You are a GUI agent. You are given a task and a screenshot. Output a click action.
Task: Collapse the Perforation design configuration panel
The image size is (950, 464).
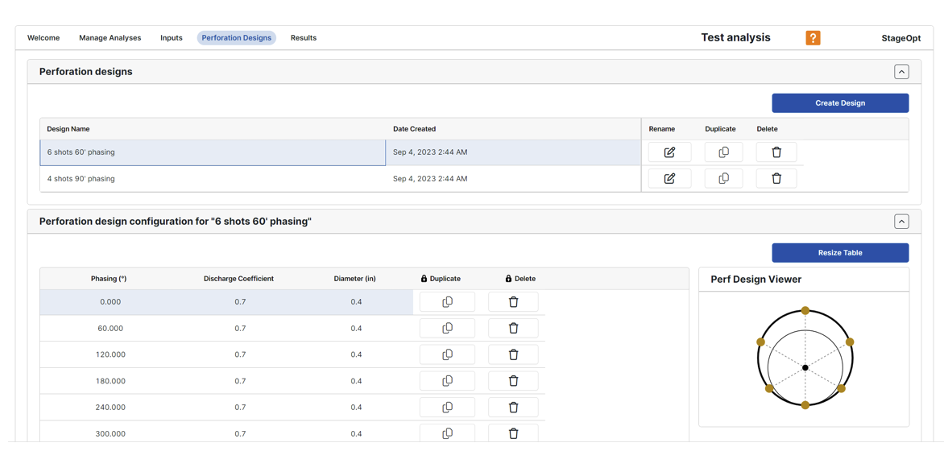tap(902, 222)
